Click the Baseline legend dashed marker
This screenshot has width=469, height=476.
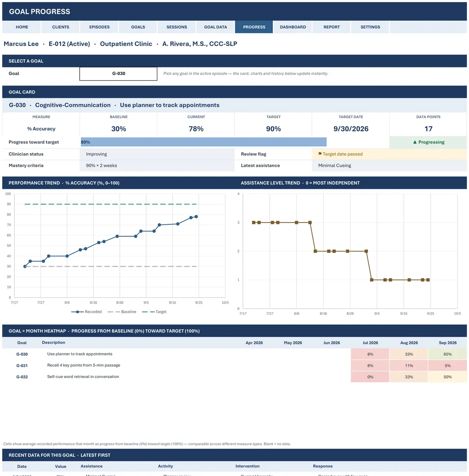[114, 312]
